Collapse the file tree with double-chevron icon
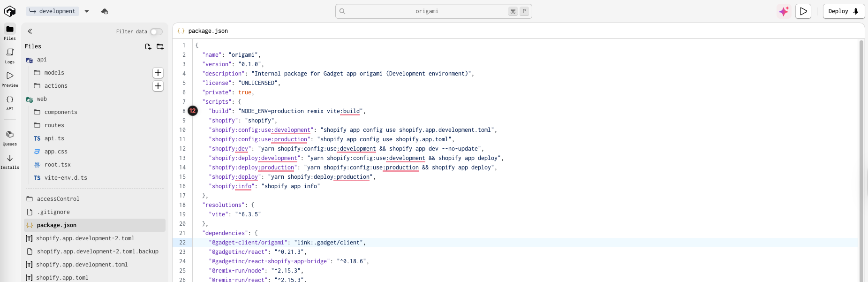The width and height of the screenshot is (868, 282). tap(30, 31)
